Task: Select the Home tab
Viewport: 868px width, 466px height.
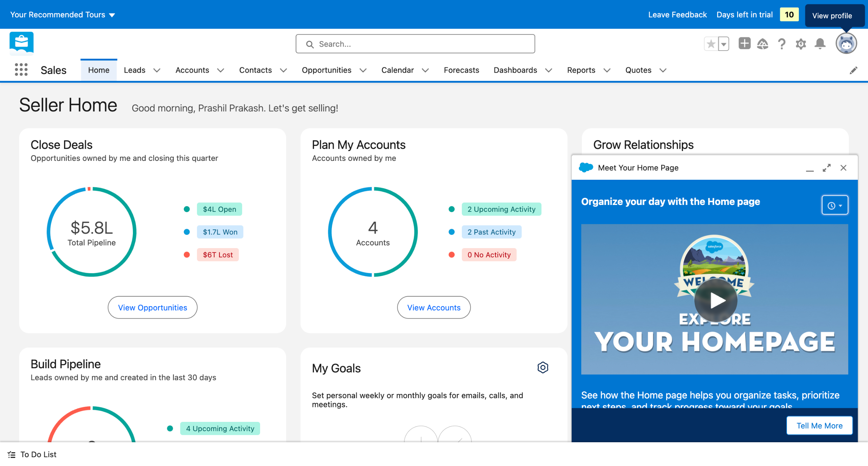Action: pyautogui.click(x=99, y=70)
